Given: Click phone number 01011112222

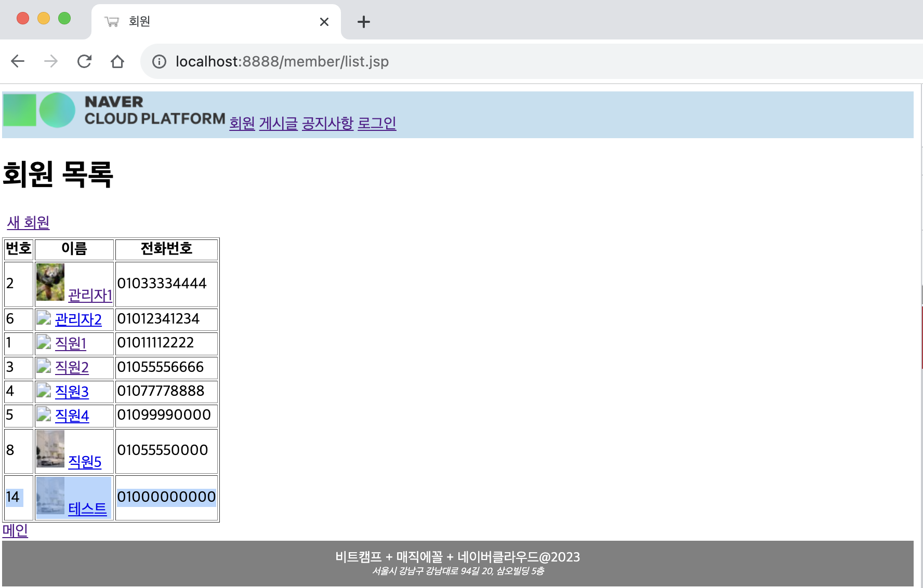Looking at the screenshot, I should coord(155,343).
